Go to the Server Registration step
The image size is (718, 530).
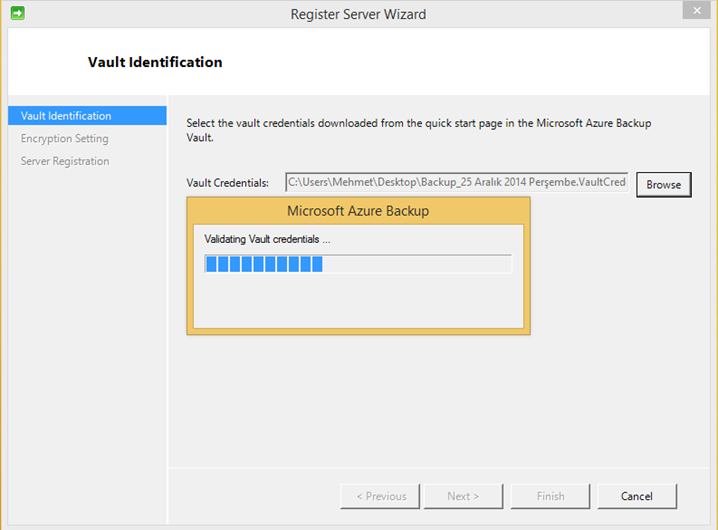click(65, 161)
